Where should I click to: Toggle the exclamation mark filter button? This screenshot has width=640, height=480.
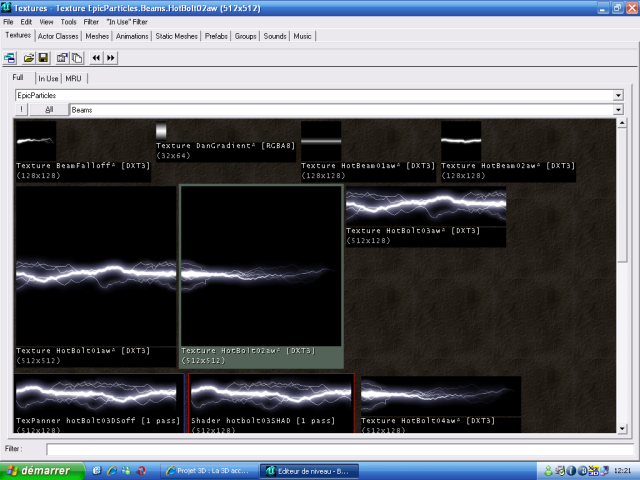pos(21,109)
